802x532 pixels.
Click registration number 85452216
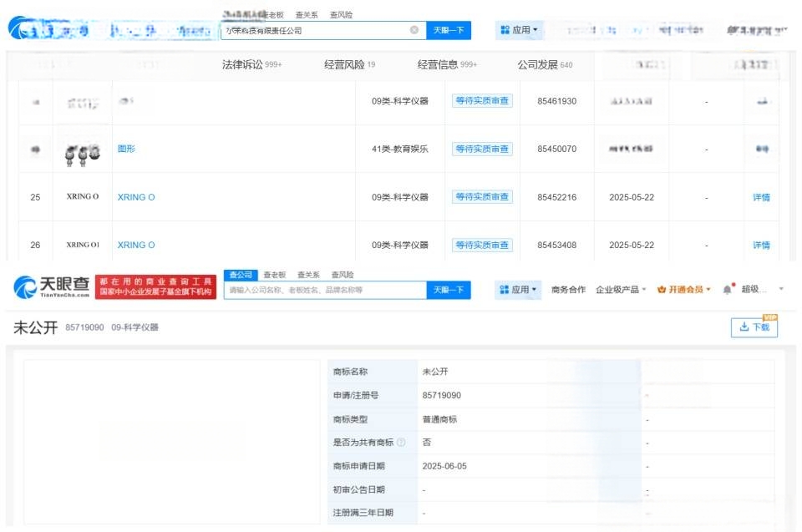[556, 197]
